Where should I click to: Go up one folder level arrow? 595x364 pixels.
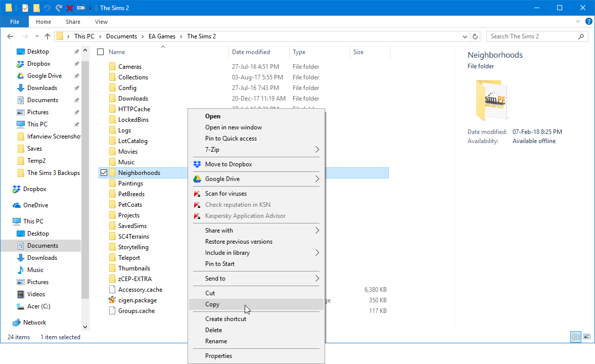tap(48, 36)
